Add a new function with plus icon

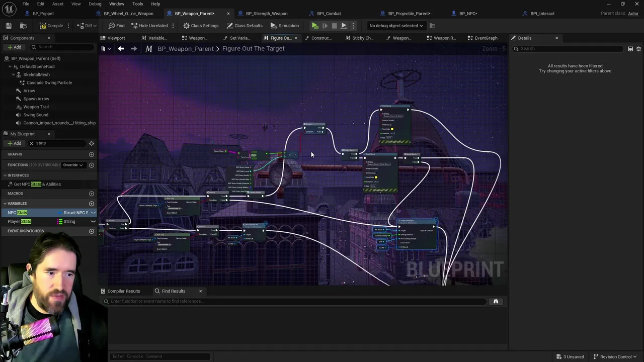point(92,165)
